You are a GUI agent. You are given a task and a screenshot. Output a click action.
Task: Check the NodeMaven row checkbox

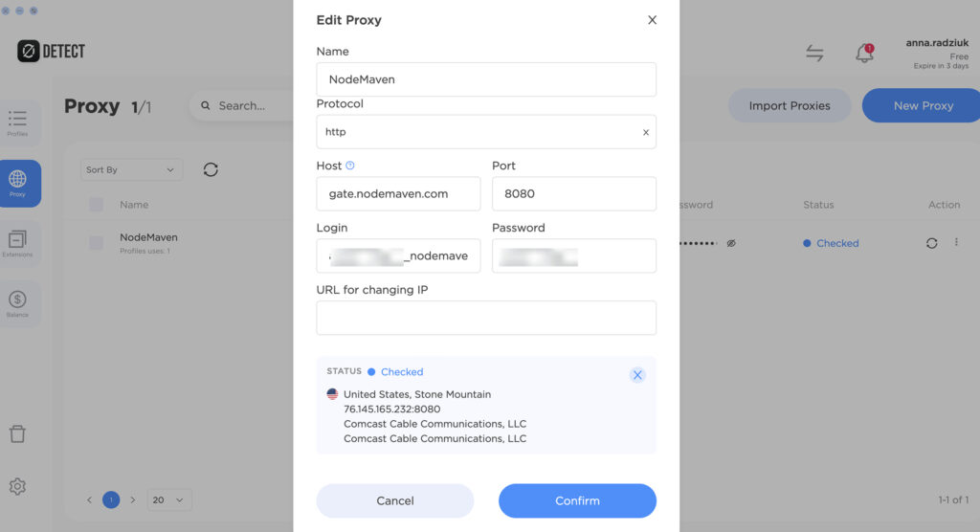coord(96,243)
